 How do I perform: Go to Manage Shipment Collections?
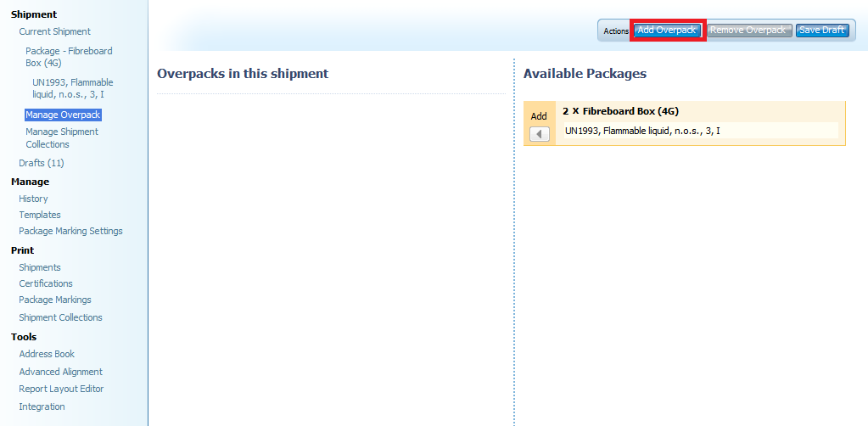61,137
